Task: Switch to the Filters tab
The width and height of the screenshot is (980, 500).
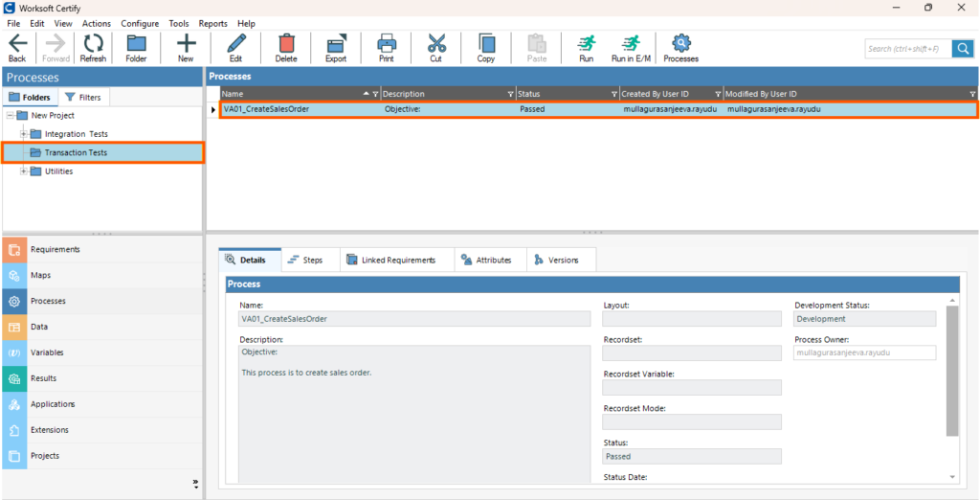Action: click(83, 98)
